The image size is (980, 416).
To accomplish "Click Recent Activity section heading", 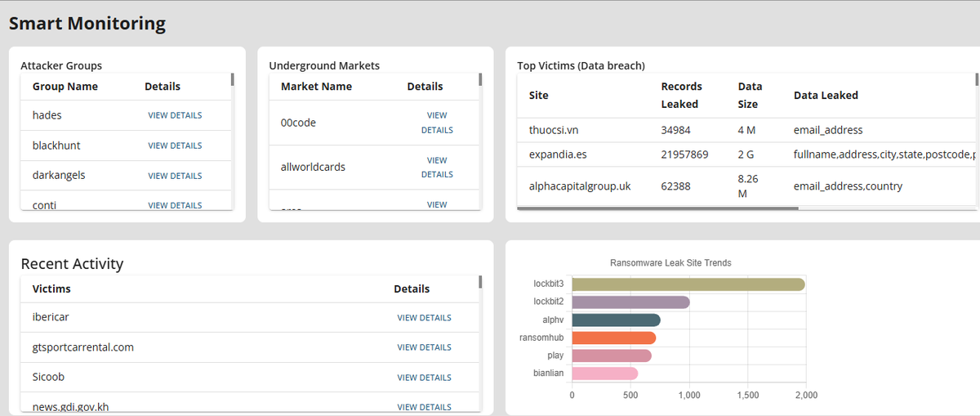I will tap(72, 264).
